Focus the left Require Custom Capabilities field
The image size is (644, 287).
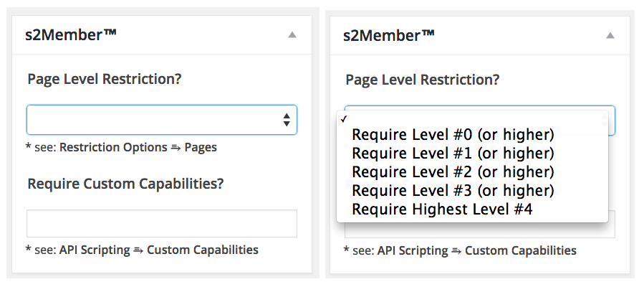162,223
